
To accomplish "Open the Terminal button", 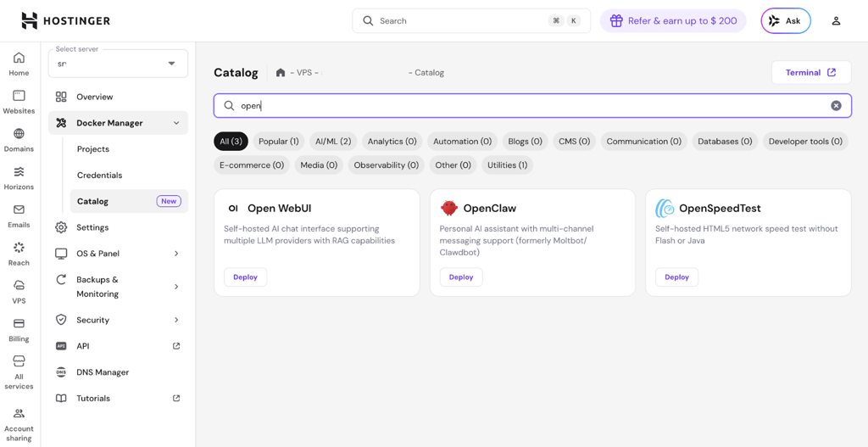I will [811, 73].
